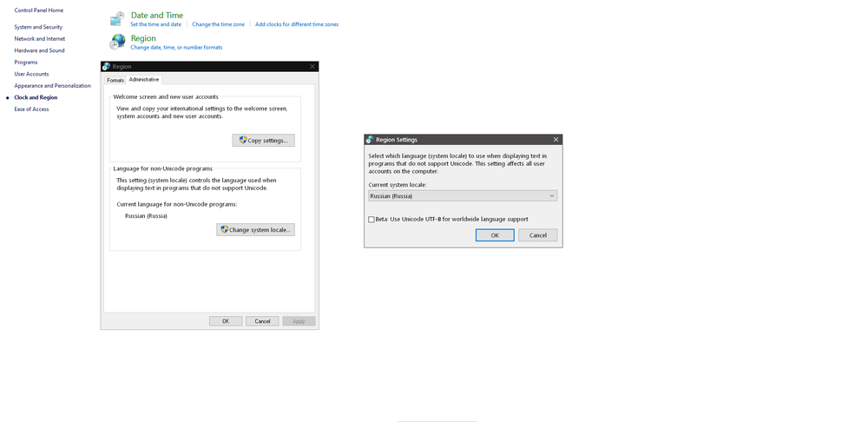Open Hardware and Sound category
868x422 pixels.
click(x=39, y=50)
